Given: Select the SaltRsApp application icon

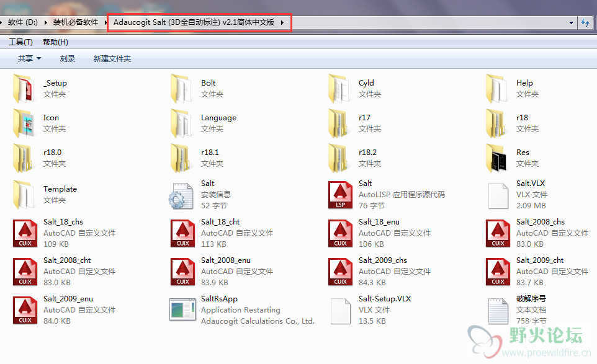Looking at the screenshot, I should (182, 309).
